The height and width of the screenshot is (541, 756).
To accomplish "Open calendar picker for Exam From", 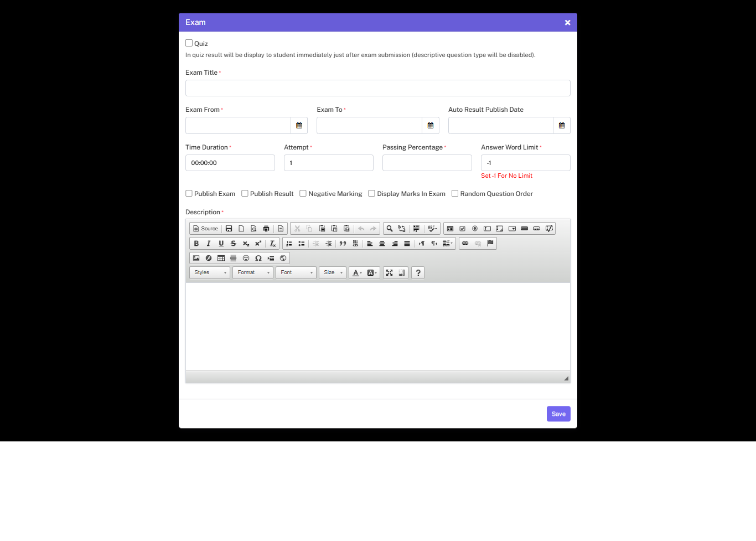I will coord(299,126).
